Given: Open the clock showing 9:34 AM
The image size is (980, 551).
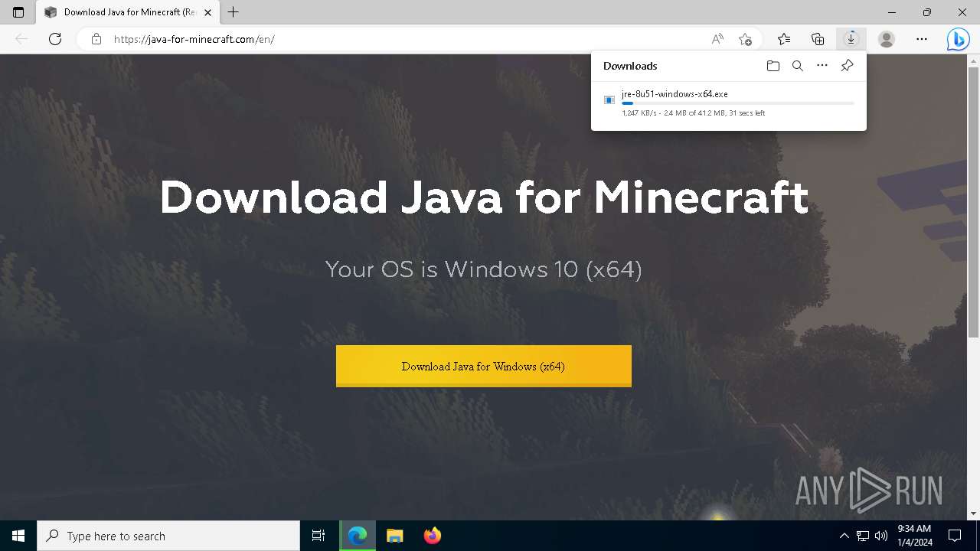Looking at the screenshot, I should 914,536.
